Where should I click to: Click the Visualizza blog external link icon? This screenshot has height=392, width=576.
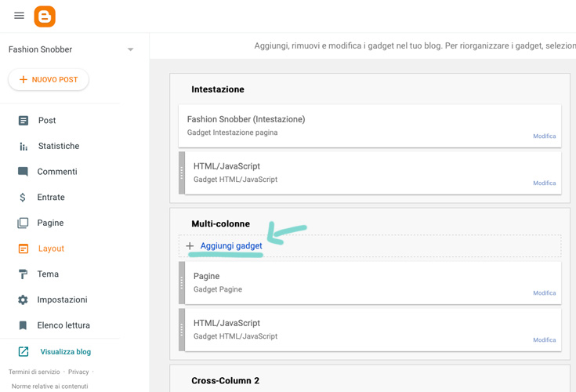[24, 351]
